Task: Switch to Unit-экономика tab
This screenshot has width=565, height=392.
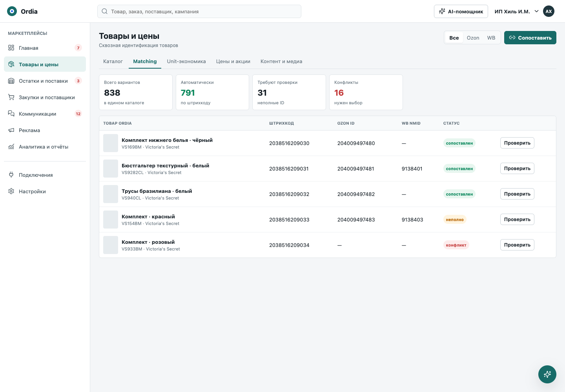Action: (186, 62)
